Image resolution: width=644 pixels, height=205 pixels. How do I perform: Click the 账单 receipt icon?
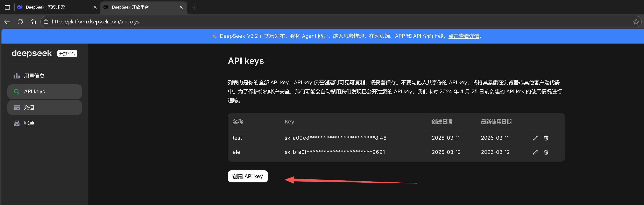point(17,123)
